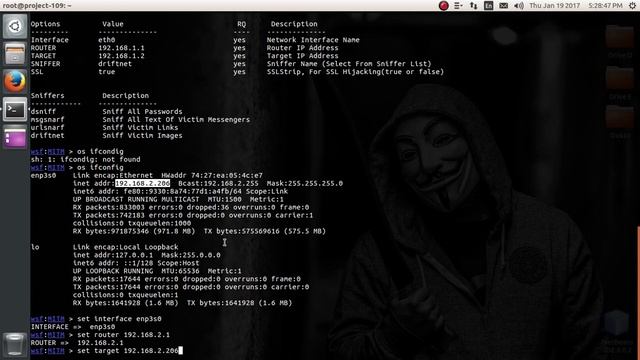Open the Files manager from launcher
Screen dimensions: 640x360
pyautogui.click(x=15, y=54)
